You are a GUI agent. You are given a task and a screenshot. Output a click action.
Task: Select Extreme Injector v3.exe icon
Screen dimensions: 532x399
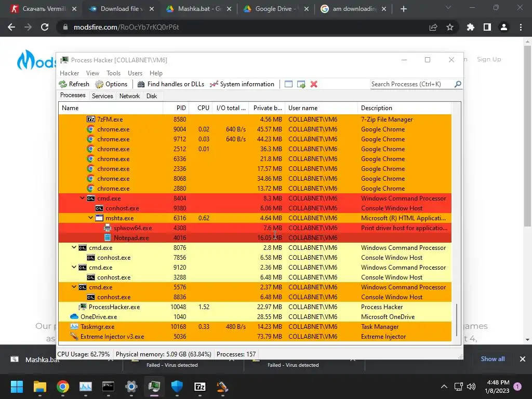(x=74, y=336)
